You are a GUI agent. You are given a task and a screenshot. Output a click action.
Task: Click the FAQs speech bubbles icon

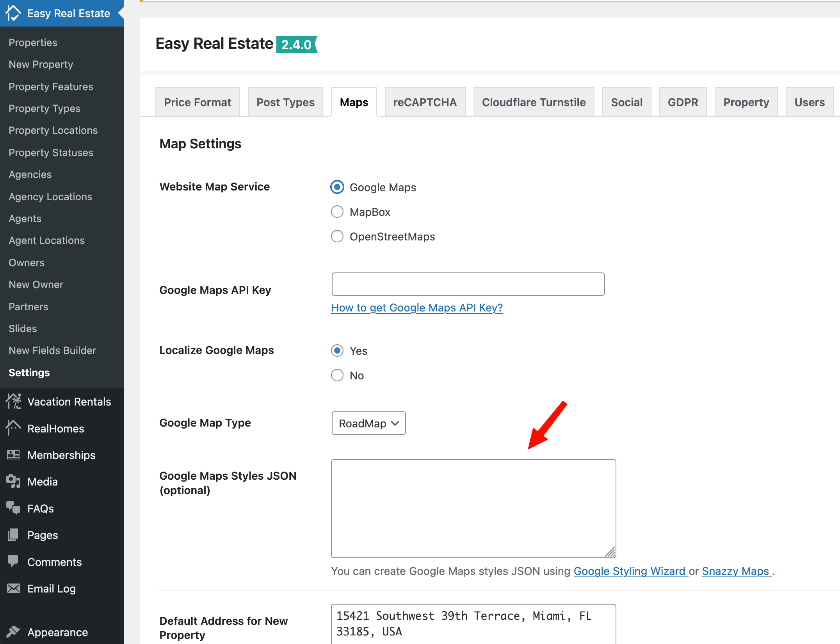pyautogui.click(x=14, y=508)
